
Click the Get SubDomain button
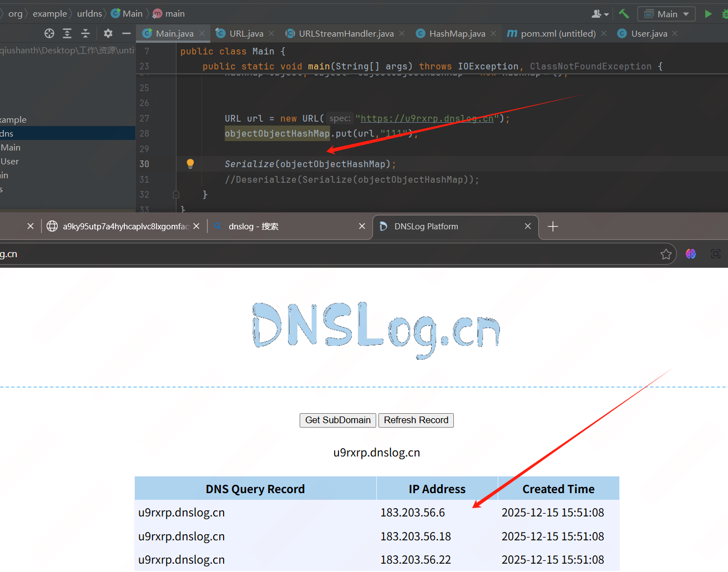338,420
